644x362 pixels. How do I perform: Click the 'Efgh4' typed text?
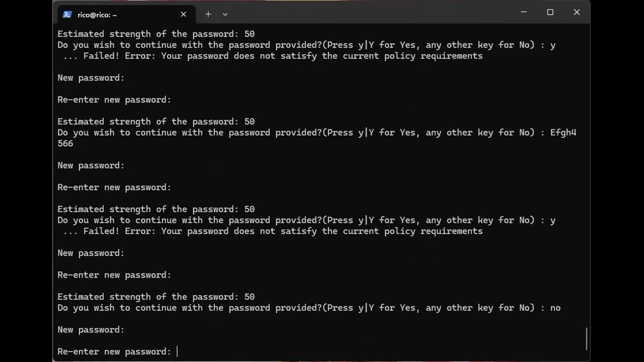tap(563, 133)
